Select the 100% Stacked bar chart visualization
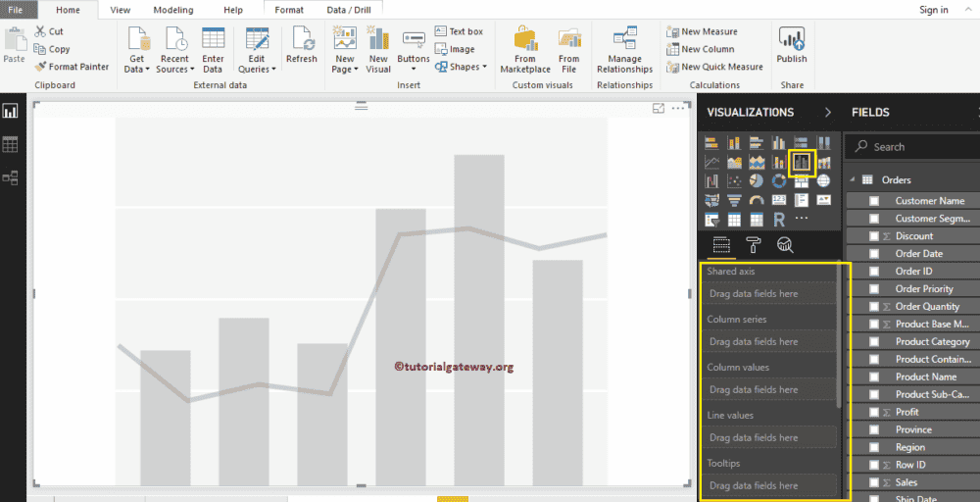The height and width of the screenshot is (502, 980). [x=802, y=142]
